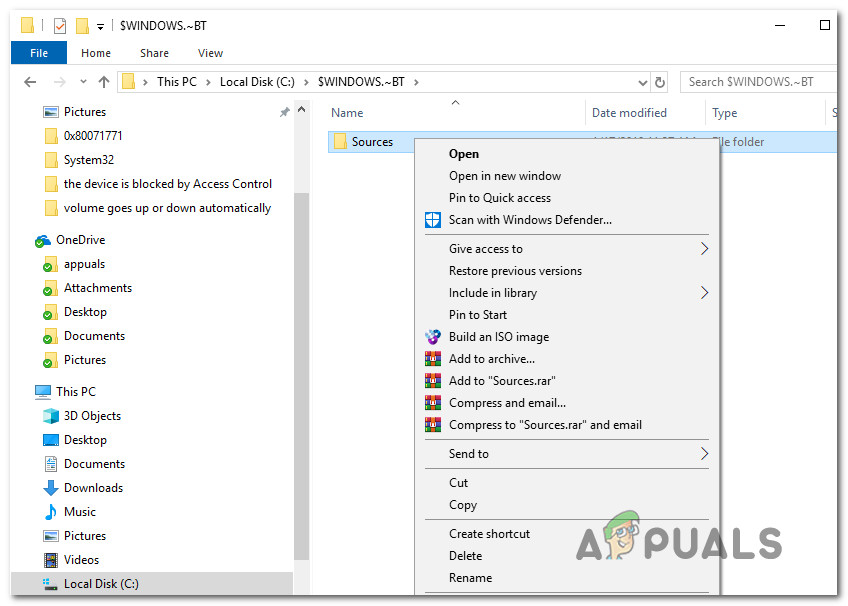Click WinRAR icon beside Compress and email...
This screenshot has width=848, height=606.
pyautogui.click(x=433, y=403)
